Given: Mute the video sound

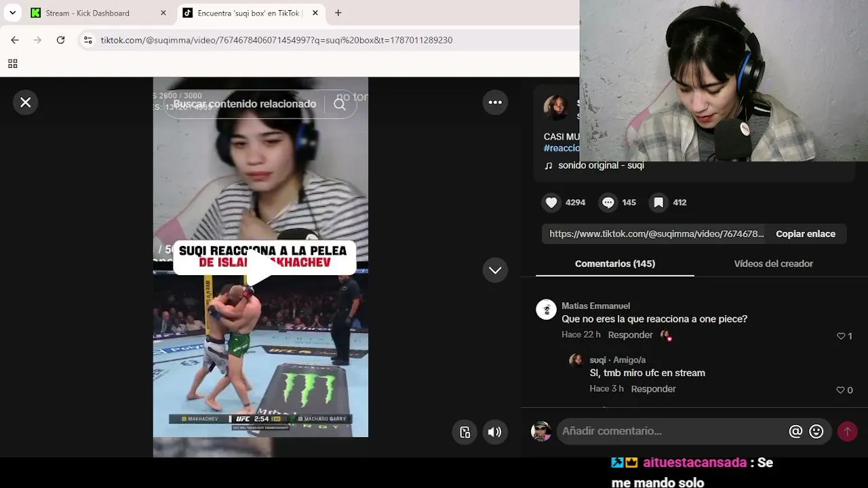Looking at the screenshot, I should 495,432.
